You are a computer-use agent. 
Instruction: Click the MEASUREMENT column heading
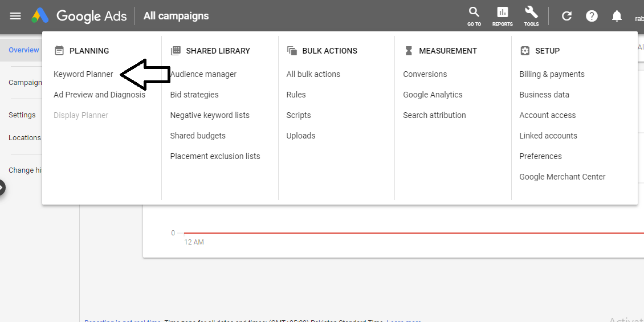448,51
